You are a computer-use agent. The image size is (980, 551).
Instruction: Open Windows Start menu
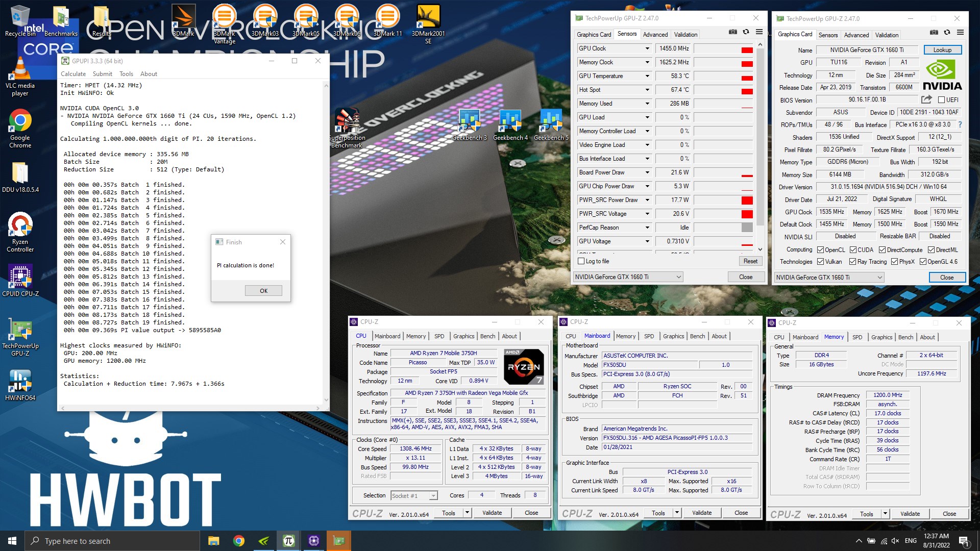pyautogui.click(x=12, y=541)
